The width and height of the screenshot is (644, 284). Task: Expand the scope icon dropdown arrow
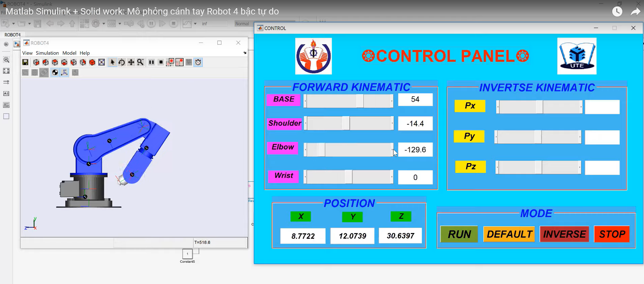[195, 24]
